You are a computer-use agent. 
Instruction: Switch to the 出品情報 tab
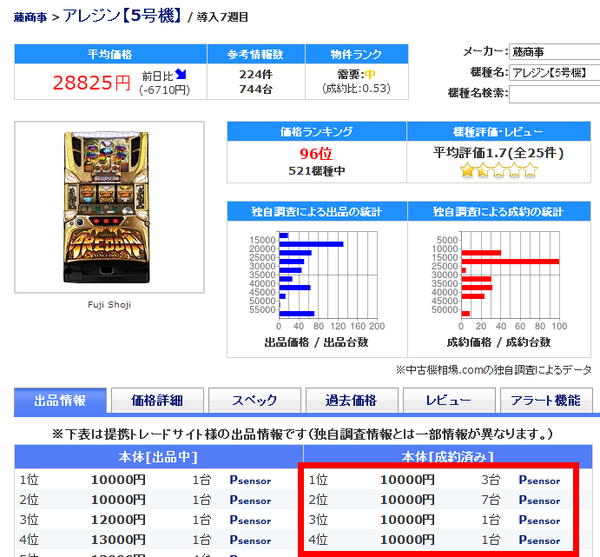[x=60, y=401]
